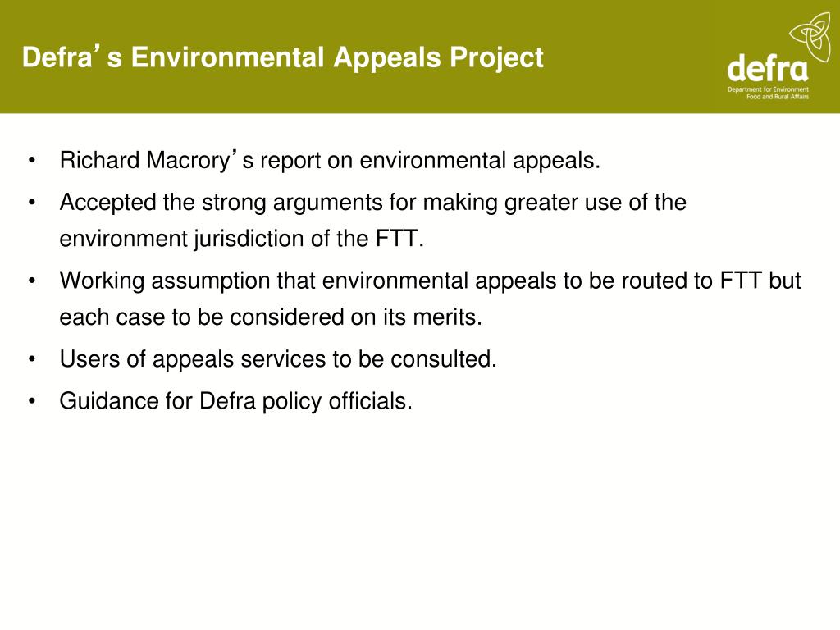
Task: Select the line starting 'Working assumption that'
Action: click(x=430, y=281)
